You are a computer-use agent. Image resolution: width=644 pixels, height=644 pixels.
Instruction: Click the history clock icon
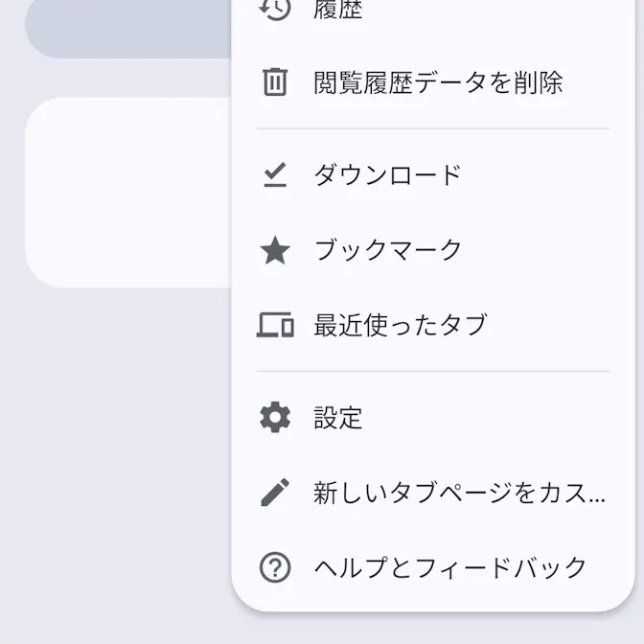(275, 8)
